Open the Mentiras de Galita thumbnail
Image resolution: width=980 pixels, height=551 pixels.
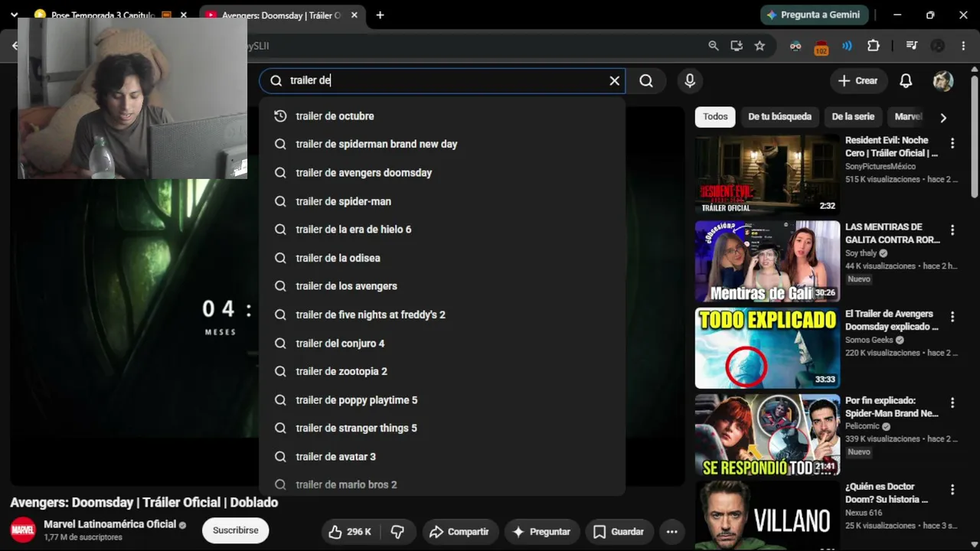pos(767,262)
